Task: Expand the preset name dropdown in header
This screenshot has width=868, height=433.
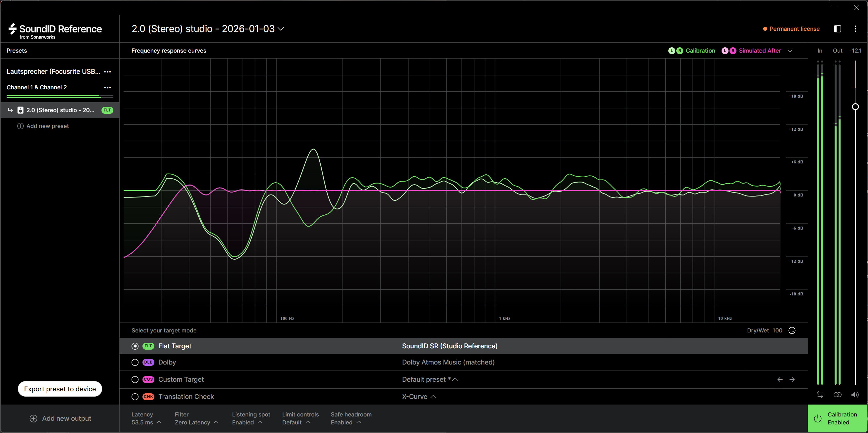Action: (281, 29)
